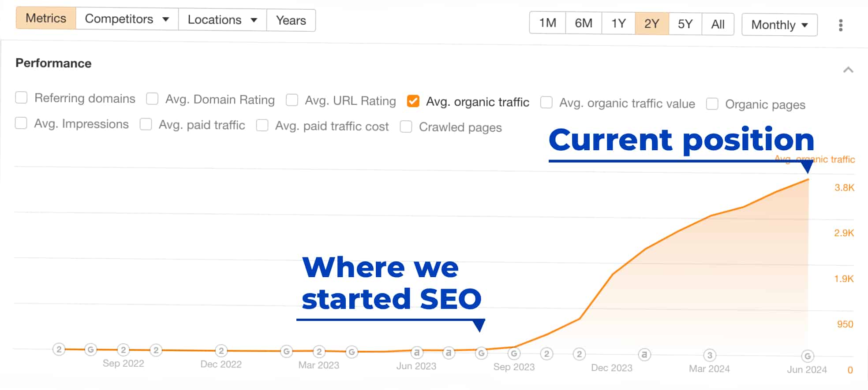Open the Competitors dropdown
The height and width of the screenshot is (390, 868).
click(127, 19)
